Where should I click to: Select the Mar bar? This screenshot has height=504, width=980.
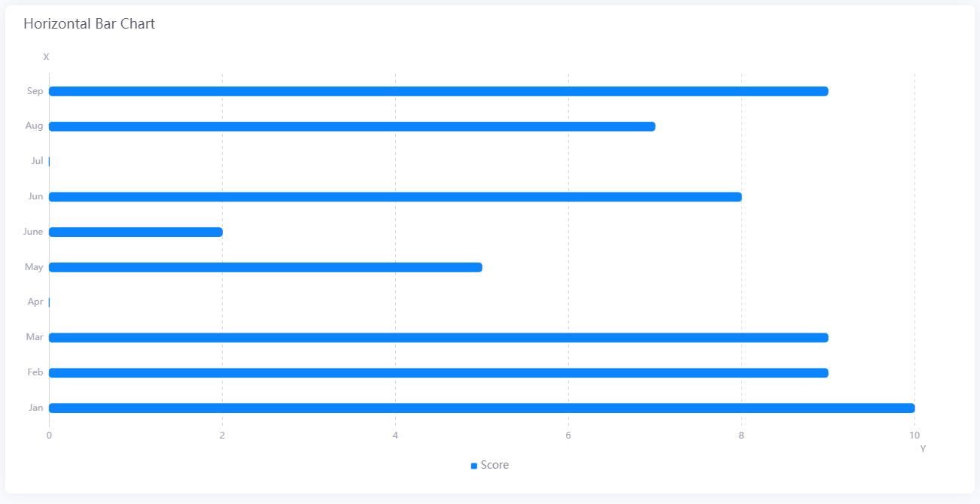(438, 338)
